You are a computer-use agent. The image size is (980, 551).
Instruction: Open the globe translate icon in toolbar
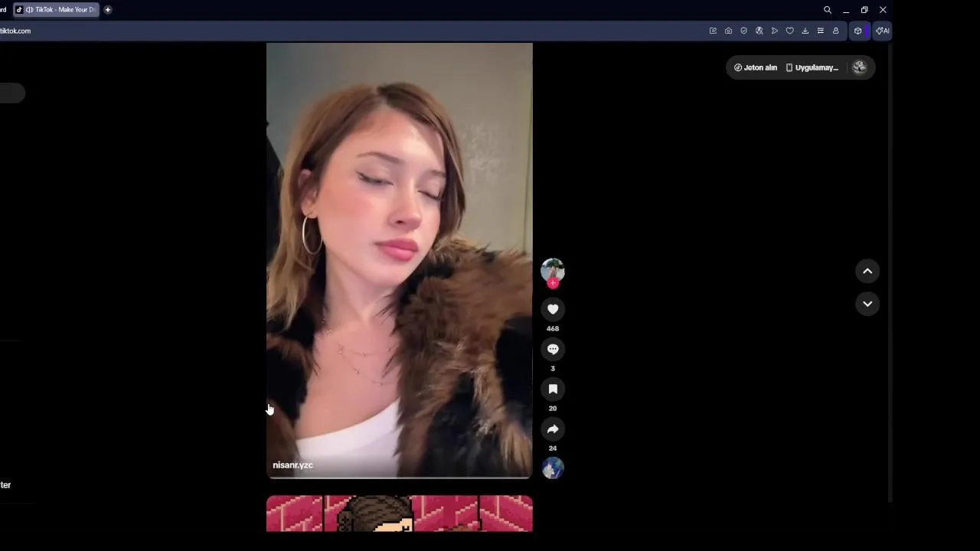pos(759,31)
